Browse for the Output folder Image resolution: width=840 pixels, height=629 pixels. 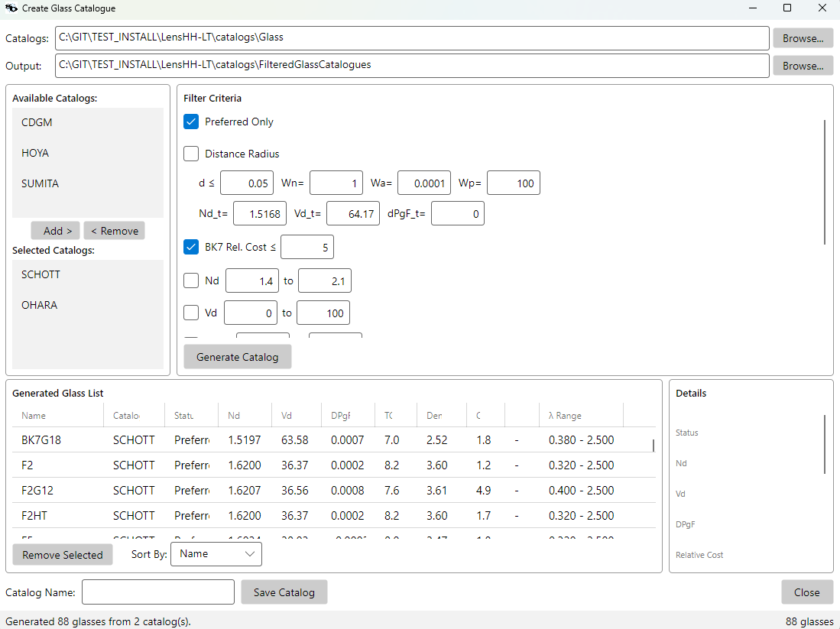pyautogui.click(x=803, y=66)
